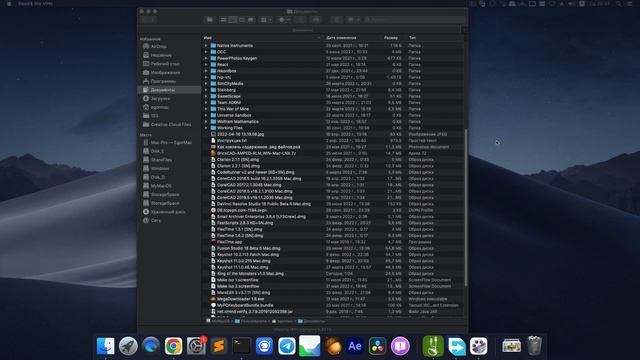Switch to list view in toolbar
This screenshot has height=360, width=640.
point(232,20)
